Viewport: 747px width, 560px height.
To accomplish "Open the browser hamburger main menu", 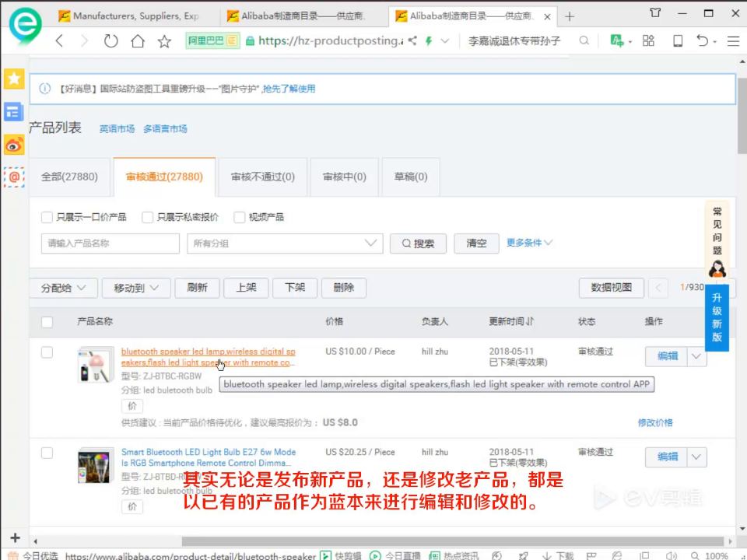I will coord(733,41).
